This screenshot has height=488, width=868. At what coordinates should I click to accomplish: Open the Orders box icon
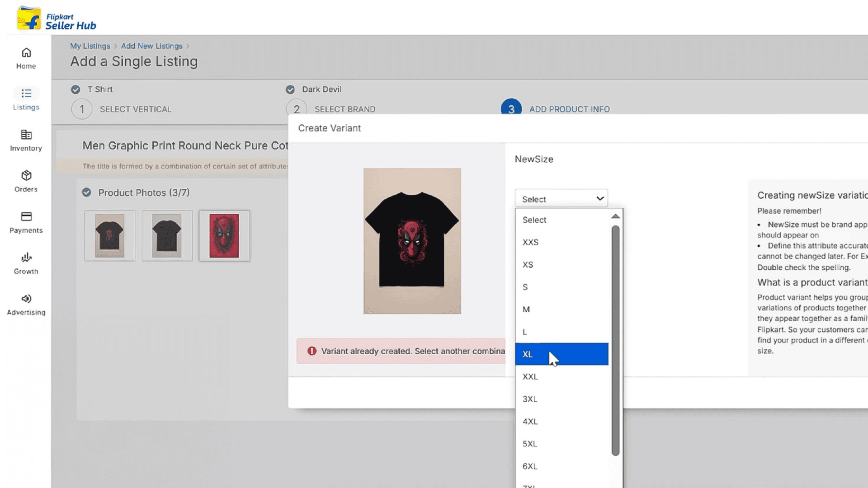point(26,176)
